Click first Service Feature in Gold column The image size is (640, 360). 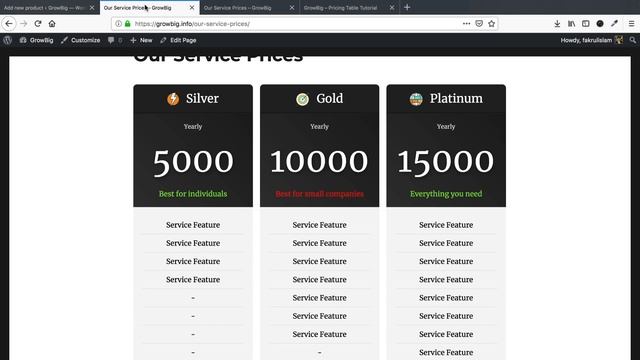320,225
